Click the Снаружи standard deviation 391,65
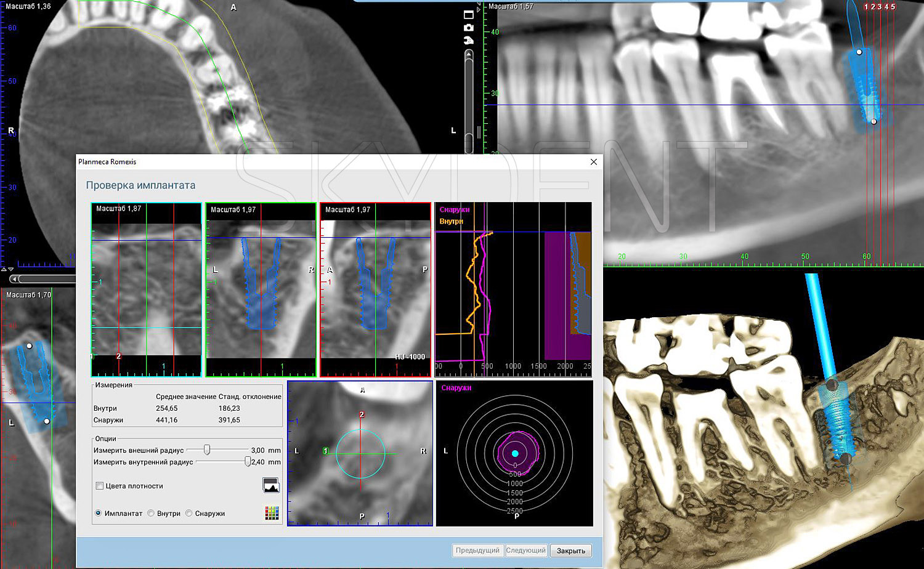This screenshot has height=569, width=924. [229, 420]
